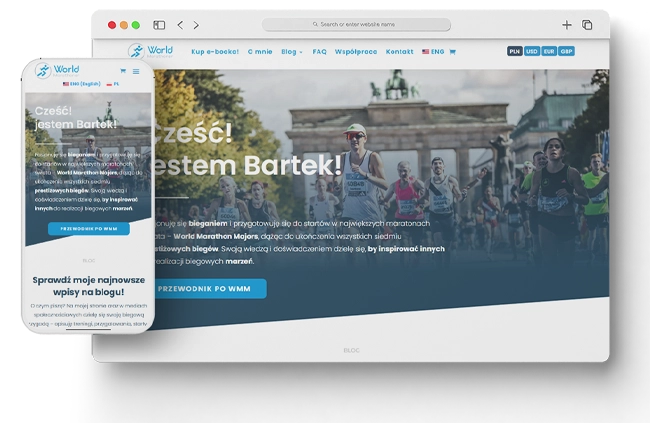Expand the Blog dropdown menu
This screenshot has width=650, height=423.
point(292,52)
